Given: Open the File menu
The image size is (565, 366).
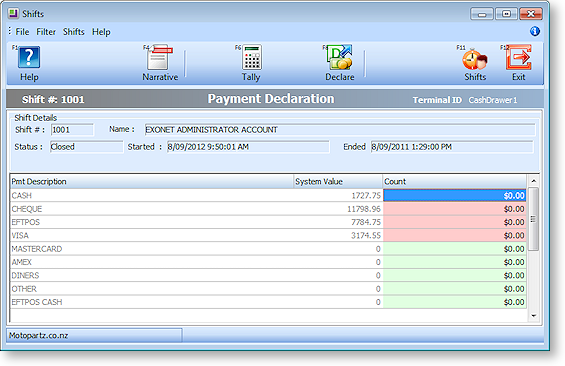Looking at the screenshot, I should [x=22, y=32].
